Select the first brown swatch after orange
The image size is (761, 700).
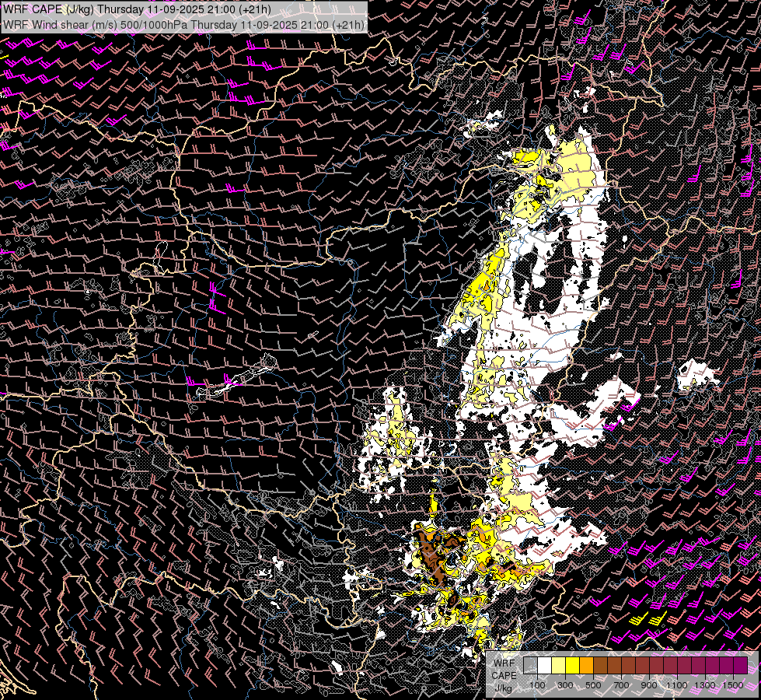pos(600,665)
